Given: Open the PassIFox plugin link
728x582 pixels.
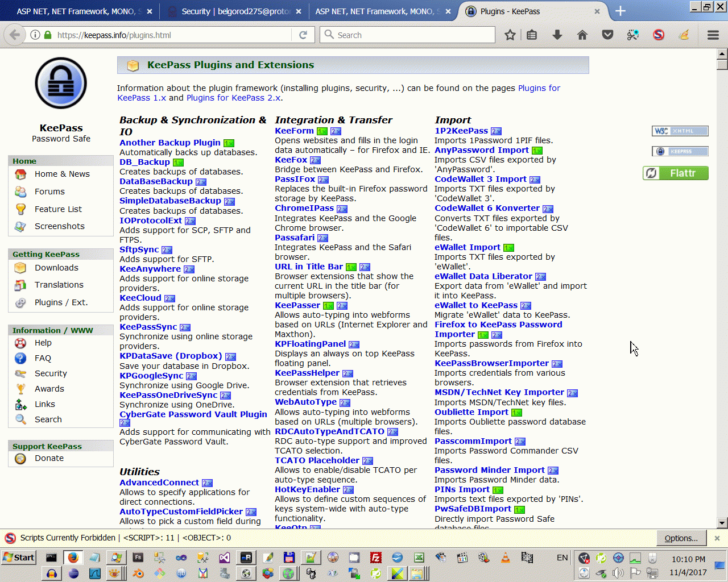Looking at the screenshot, I should (x=295, y=179).
